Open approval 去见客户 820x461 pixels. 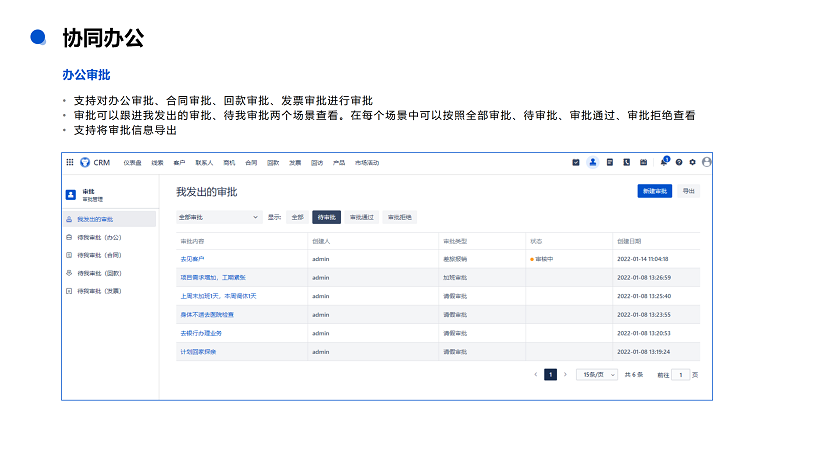click(192, 259)
